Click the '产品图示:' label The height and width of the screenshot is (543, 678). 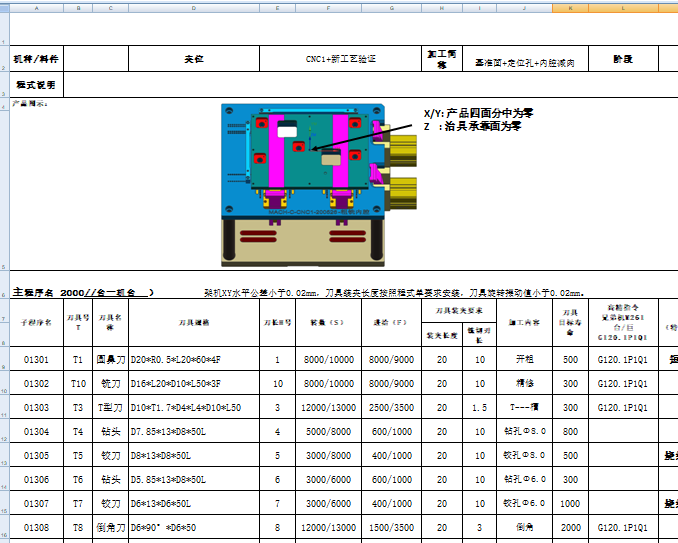pos(29,104)
